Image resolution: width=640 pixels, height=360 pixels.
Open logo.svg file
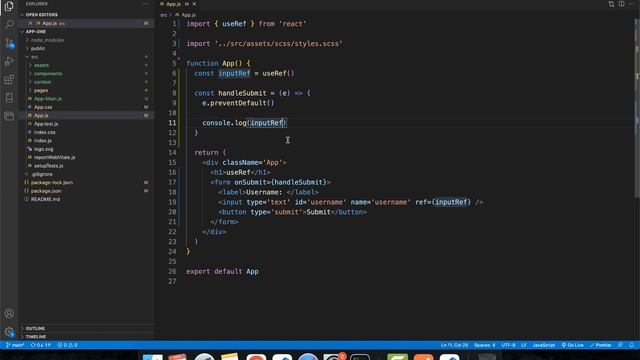coord(43,149)
